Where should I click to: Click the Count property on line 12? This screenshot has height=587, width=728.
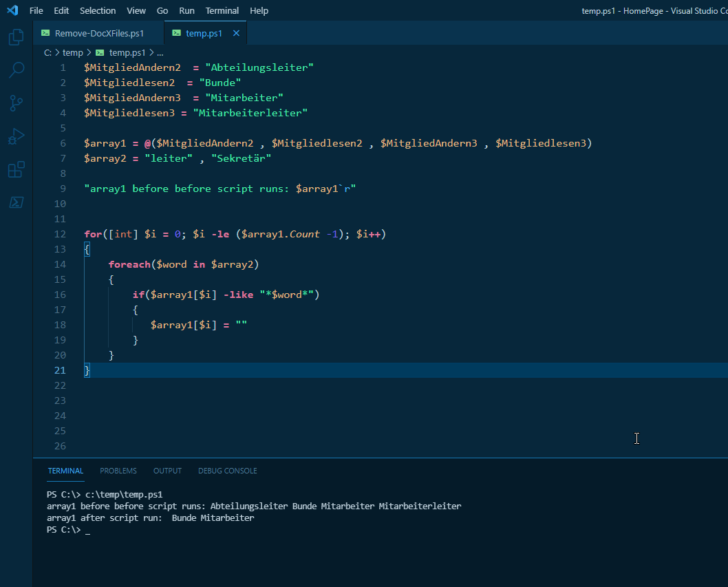(x=305, y=234)
